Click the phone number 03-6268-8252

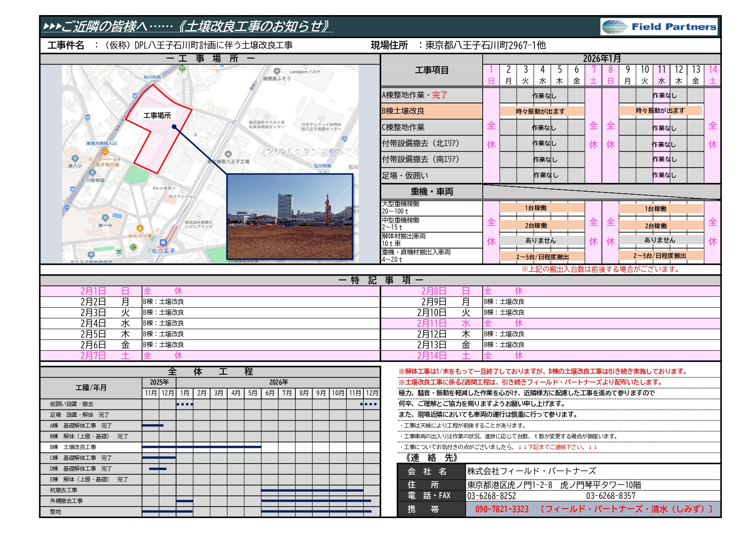pos(491,496)
